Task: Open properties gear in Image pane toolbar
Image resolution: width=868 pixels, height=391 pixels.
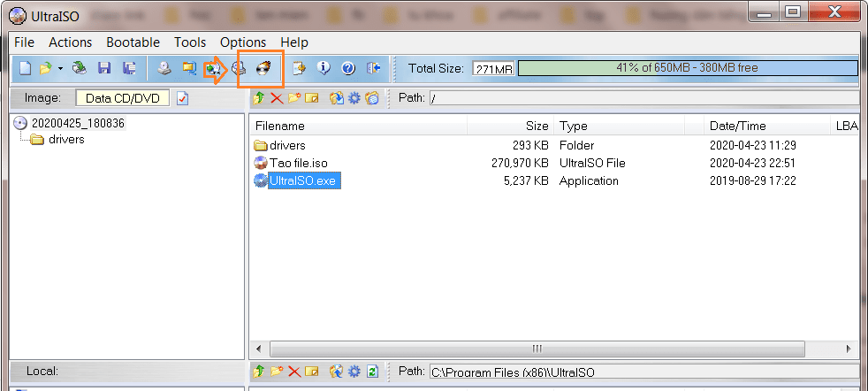Action: (x=354, y=98)
